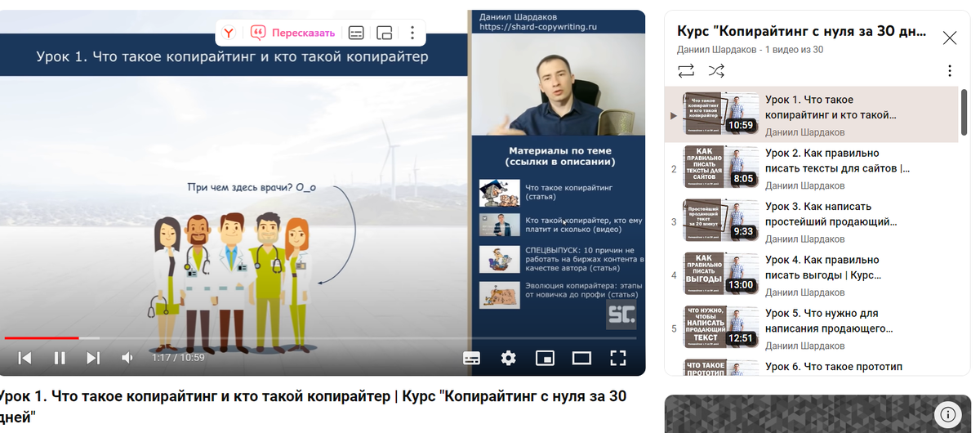The image size is (980, 433).
Task: Play Урок 6. Что такое прототип
Action: (834, 367)
